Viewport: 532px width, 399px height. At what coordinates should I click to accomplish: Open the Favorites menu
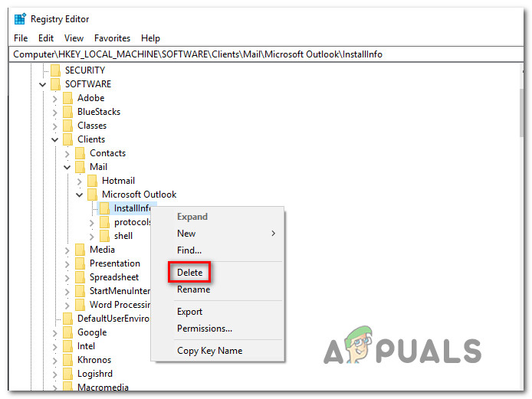(x=112, y=38)
